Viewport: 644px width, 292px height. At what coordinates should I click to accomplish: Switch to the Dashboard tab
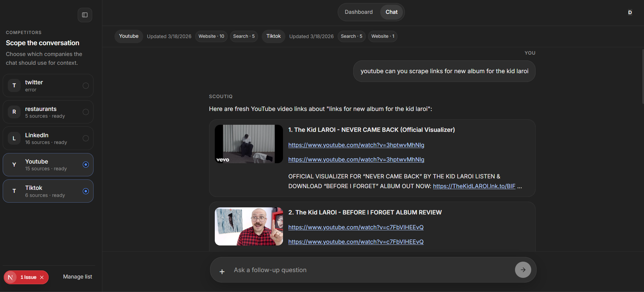pyautogui.click(x=359, y=12)
